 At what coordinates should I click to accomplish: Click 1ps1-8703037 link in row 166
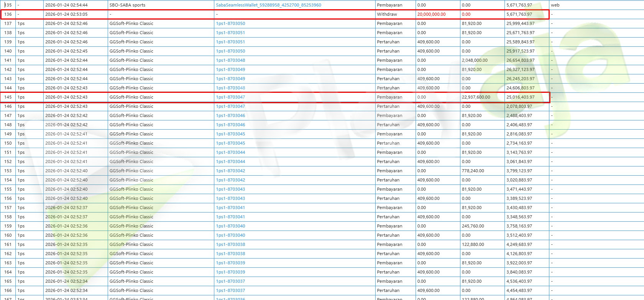[x=230, y=290]
